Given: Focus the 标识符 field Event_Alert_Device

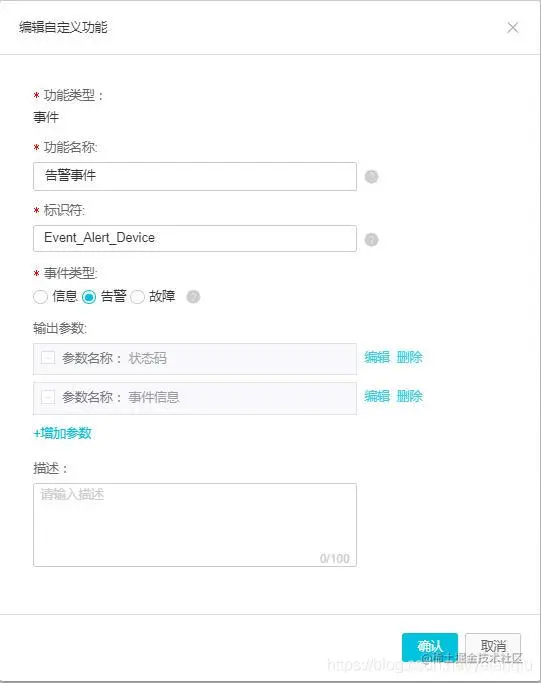Looking at the screenshot, I should click(x=195, y=238).
